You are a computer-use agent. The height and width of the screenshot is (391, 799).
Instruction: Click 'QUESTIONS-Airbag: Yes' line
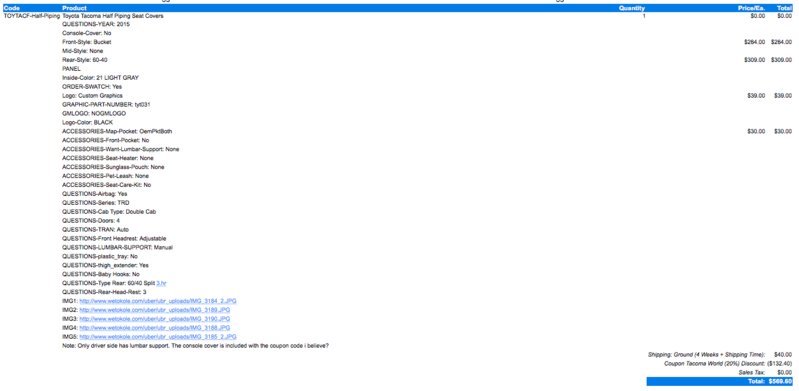(95, 194)
